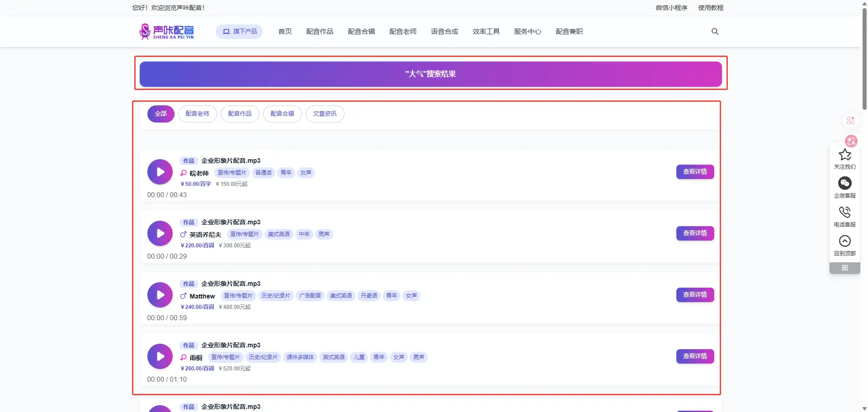Click the page vertical scrollbar

(864, 59)
